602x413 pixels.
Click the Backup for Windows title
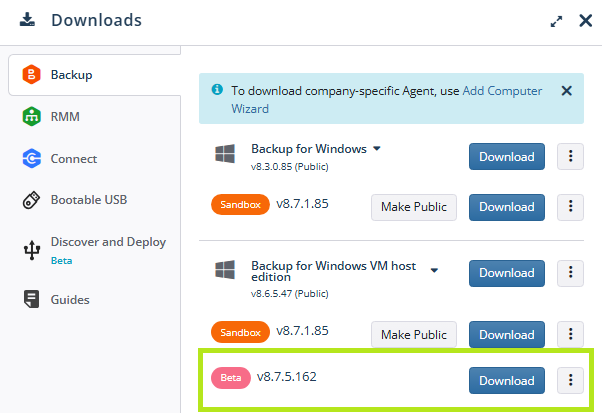[x=309, y=149]
